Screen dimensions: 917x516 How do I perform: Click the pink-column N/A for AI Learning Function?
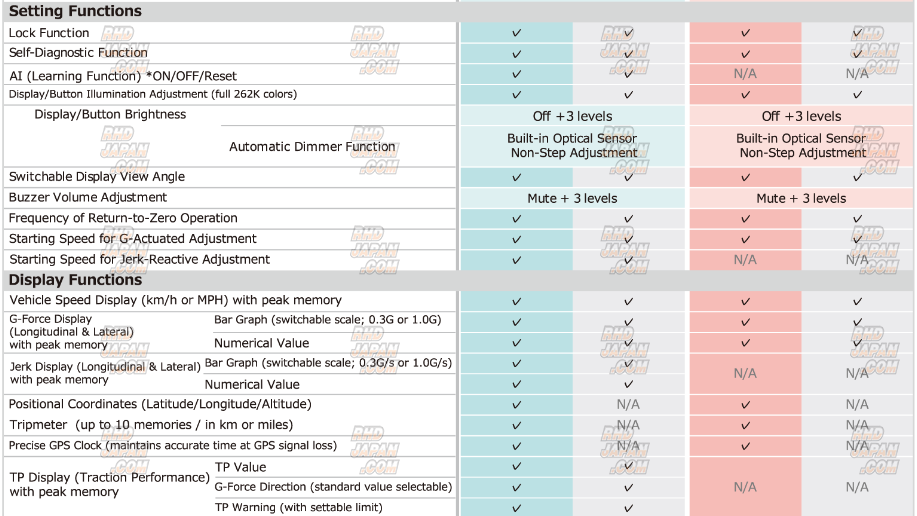point(745,74)
